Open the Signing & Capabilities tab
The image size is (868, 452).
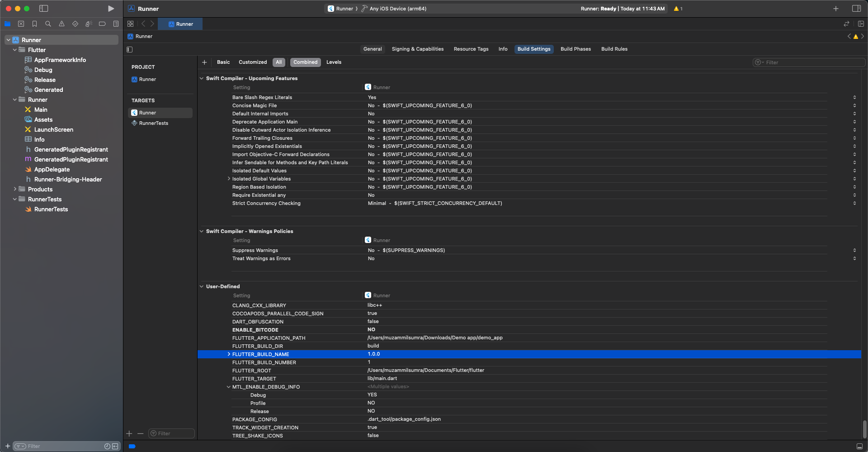(x=417, y=49)
